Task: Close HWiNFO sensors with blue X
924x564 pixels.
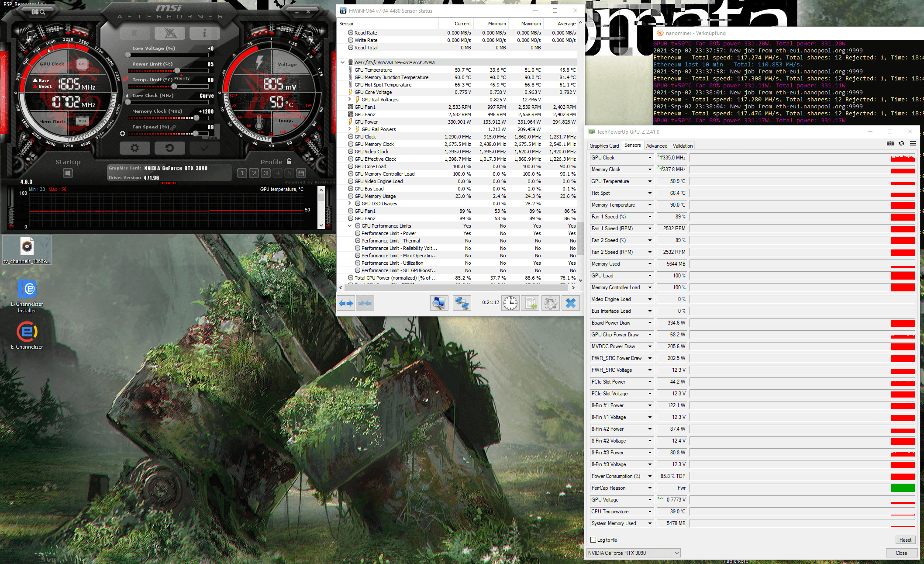Action: point(571,303)
